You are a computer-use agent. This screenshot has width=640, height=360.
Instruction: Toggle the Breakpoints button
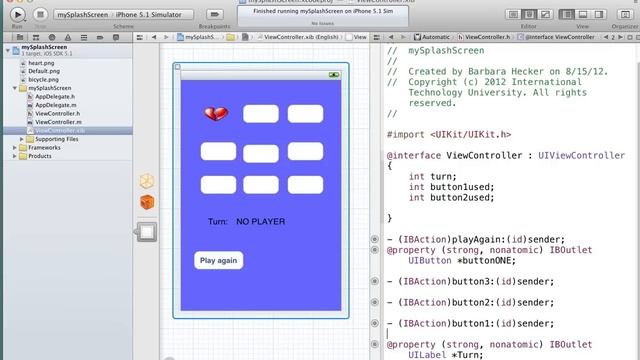[x=214, y=15]
